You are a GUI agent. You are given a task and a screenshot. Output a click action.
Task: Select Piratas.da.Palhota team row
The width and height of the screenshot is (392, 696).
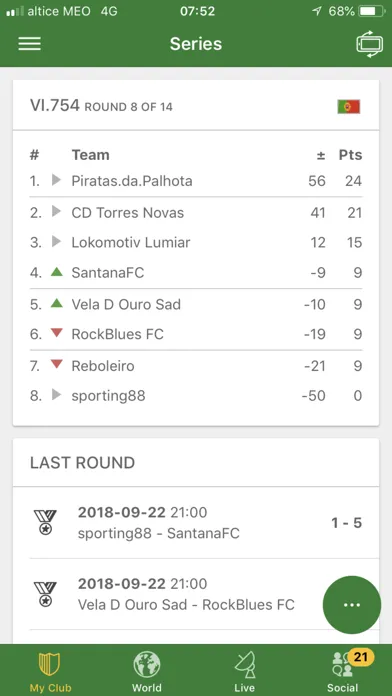[x=196, y=181]
